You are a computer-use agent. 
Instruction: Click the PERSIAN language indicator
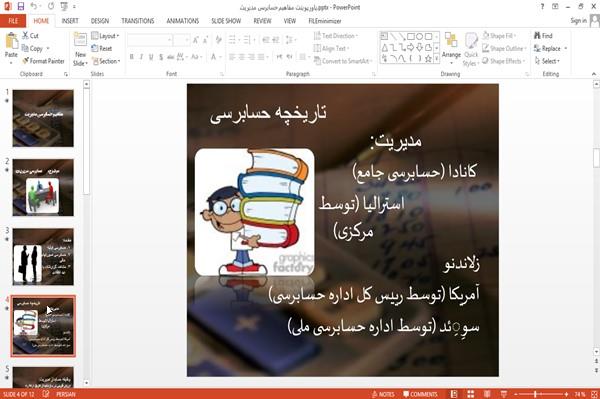(66, 394)
